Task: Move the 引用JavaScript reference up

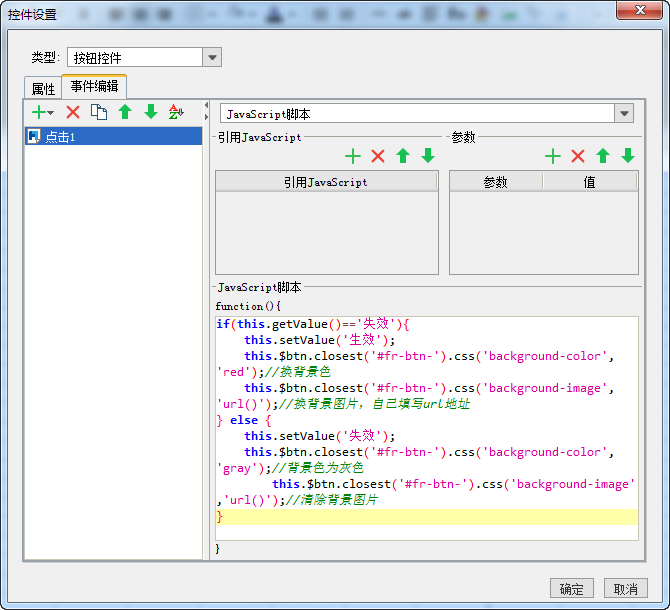Action: tap(403, 156)
